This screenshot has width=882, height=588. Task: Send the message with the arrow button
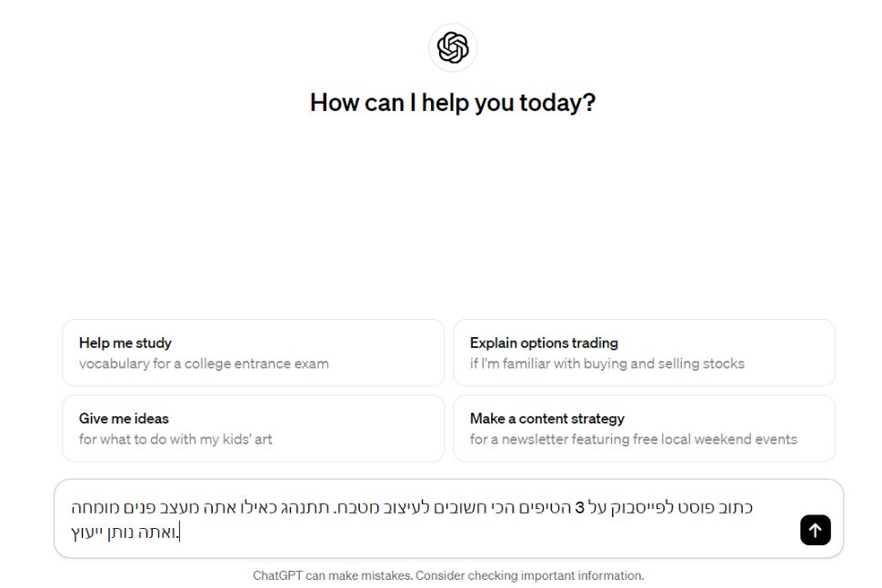coord(815,530)
